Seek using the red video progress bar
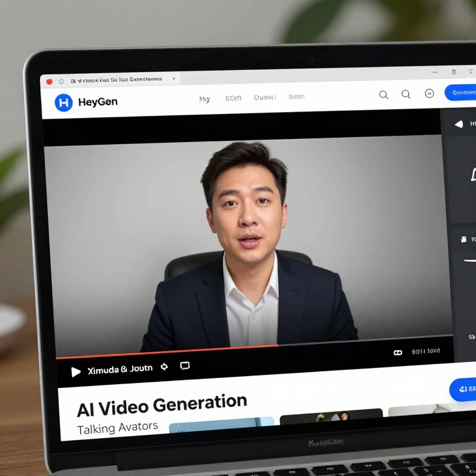 (167, 351)
